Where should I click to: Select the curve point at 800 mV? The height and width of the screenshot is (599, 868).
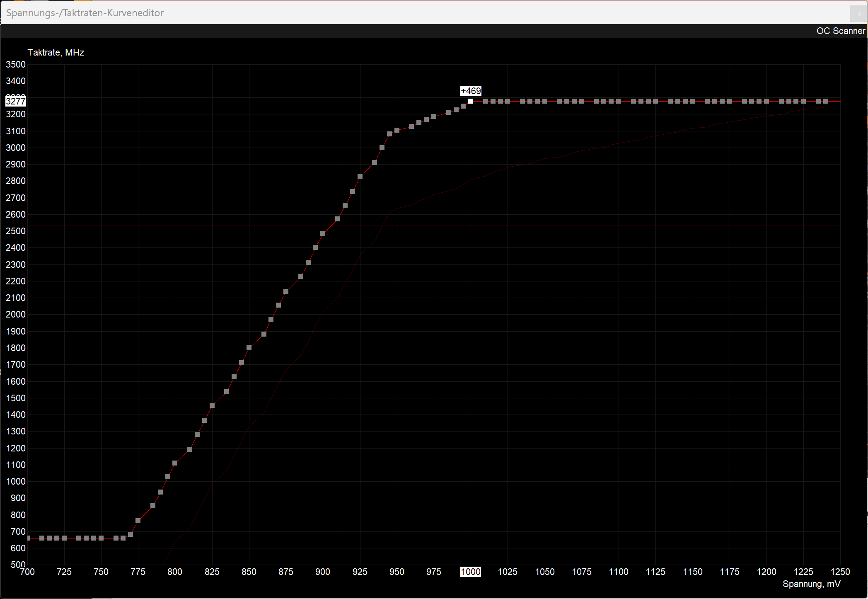pyautogui.click(x=175, y=463)
